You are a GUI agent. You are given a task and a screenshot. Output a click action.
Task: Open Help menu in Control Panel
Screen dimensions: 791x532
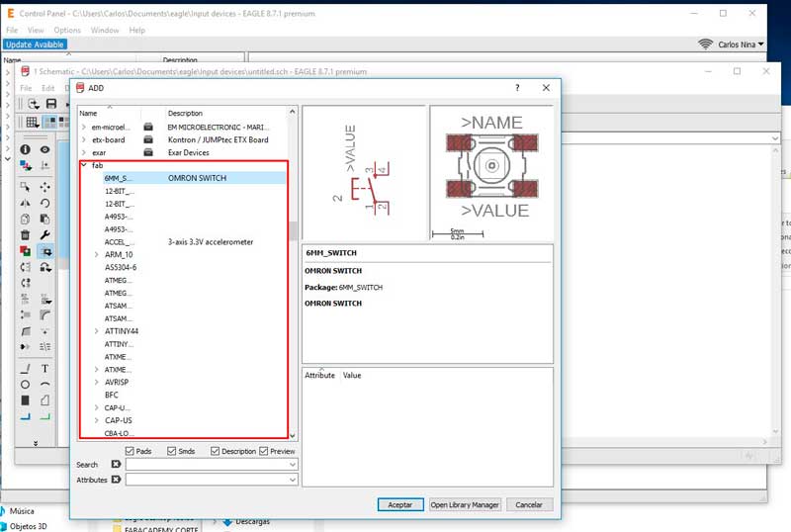136,31
